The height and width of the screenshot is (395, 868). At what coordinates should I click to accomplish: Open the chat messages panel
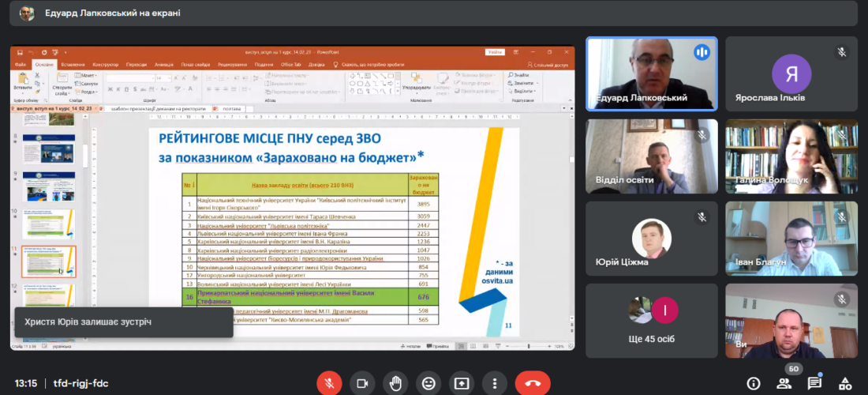(x=814, y=383)
